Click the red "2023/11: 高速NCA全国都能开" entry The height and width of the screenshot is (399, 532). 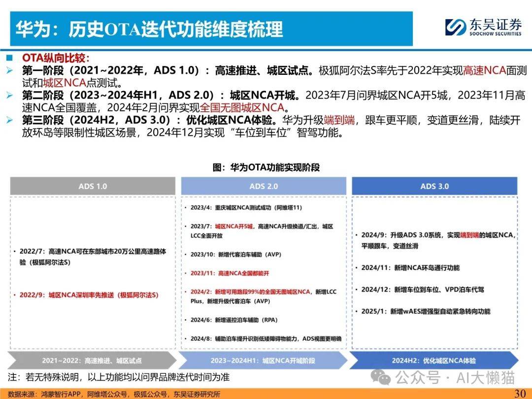227,273
